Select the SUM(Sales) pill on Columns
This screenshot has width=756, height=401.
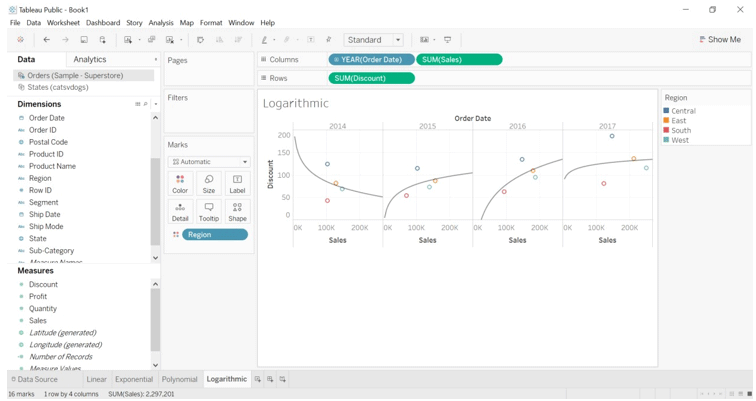tap(459, 60)
